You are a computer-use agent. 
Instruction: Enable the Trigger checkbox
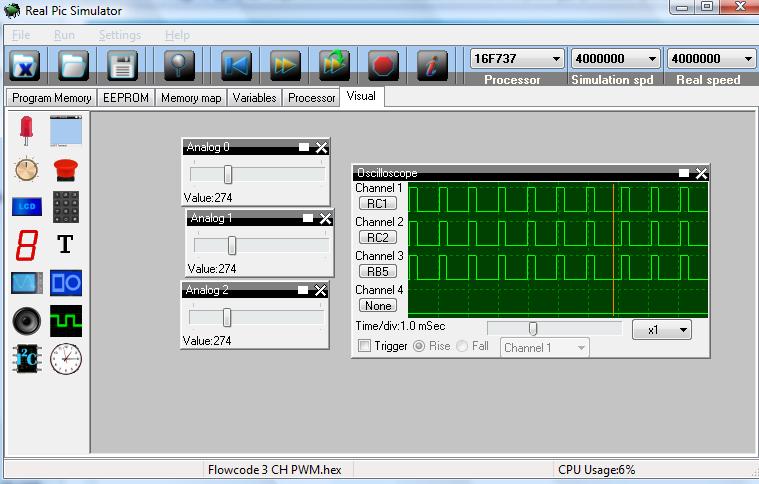[364, 346]
